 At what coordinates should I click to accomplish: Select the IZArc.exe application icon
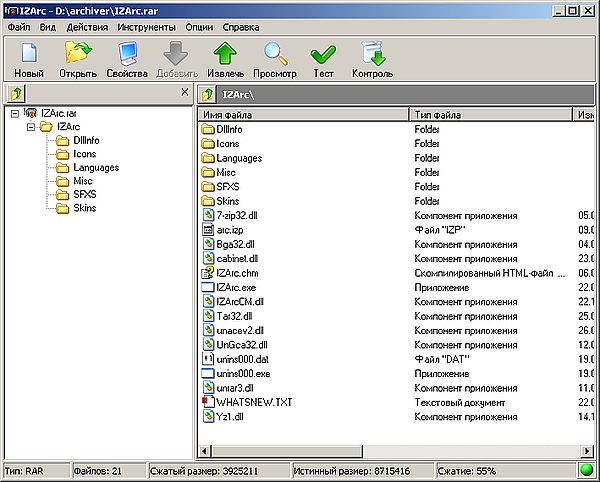(208, 287)
